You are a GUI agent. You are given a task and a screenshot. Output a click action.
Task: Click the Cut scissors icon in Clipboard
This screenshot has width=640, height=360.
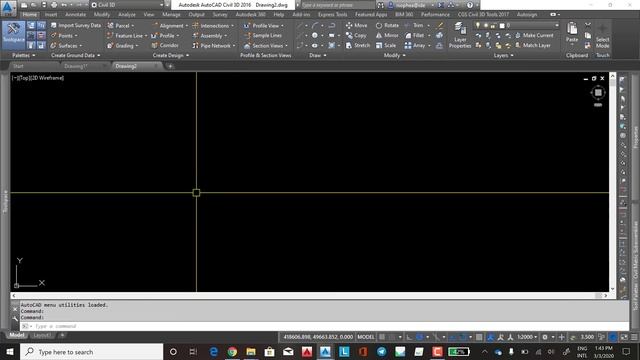tap(588, 25)
